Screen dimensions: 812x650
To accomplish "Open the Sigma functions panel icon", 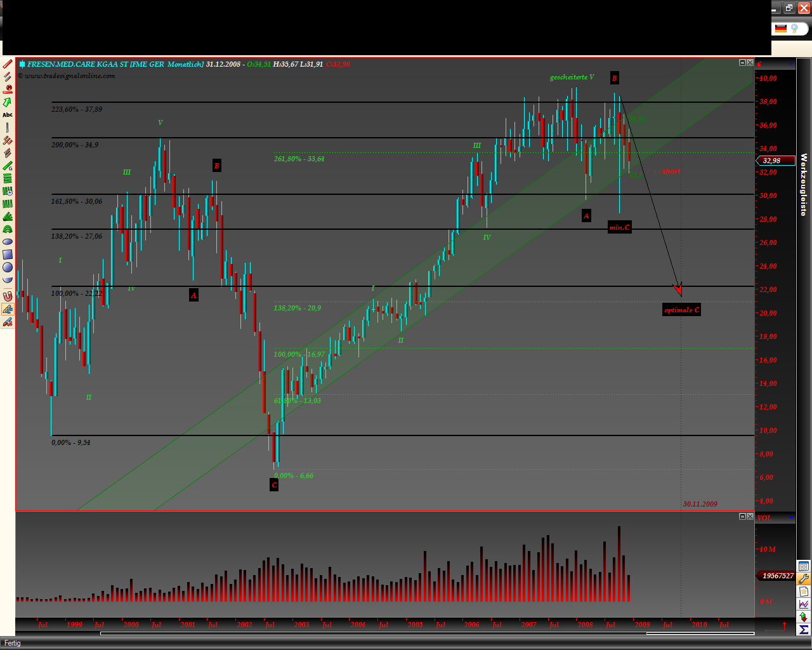I will (x=804, y=630).
